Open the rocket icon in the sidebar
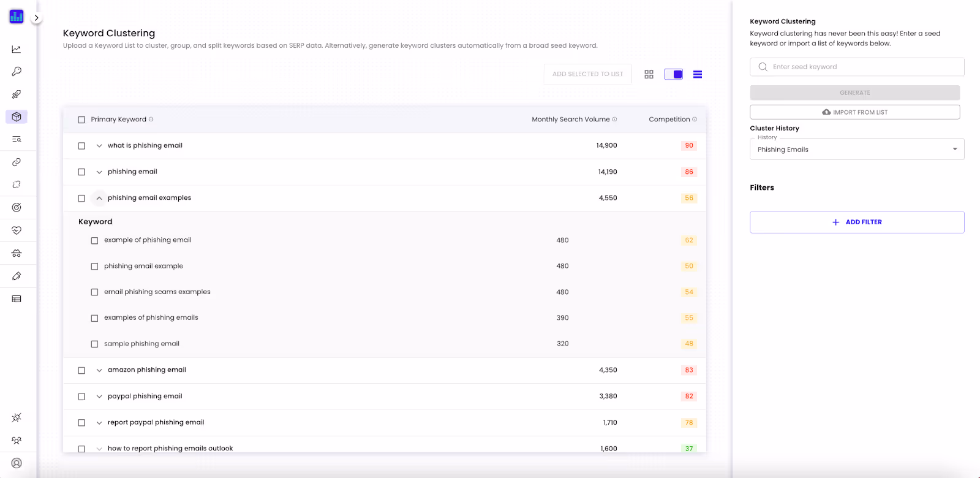Viewport: 980px width, 478px height. click(x=17, y=94)
